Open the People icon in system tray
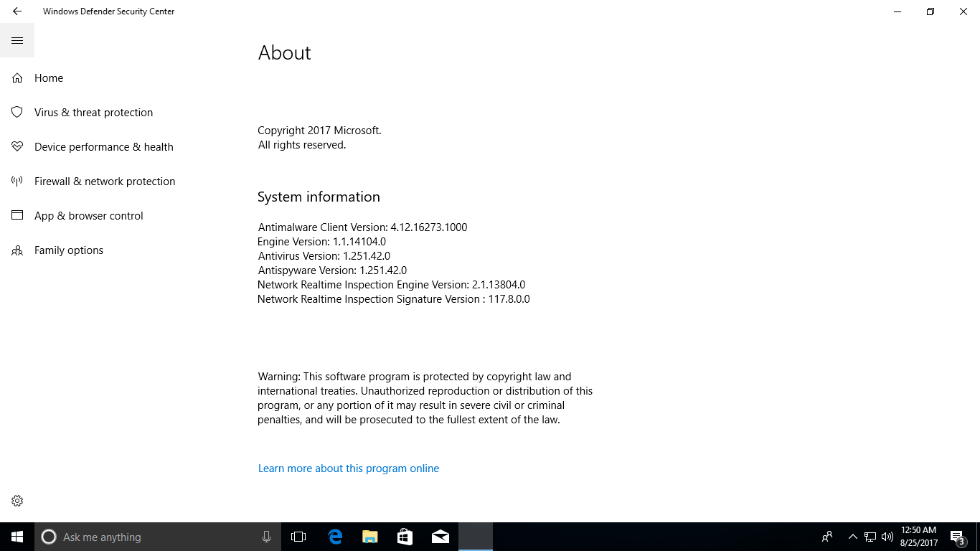The height and width of the screenshot is (551, 980). pos(827,537)
